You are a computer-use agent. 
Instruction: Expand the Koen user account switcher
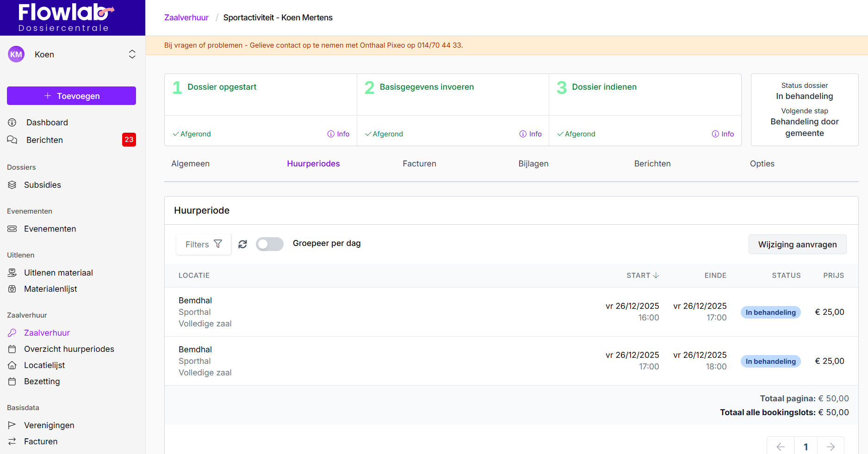click(132, 55)
